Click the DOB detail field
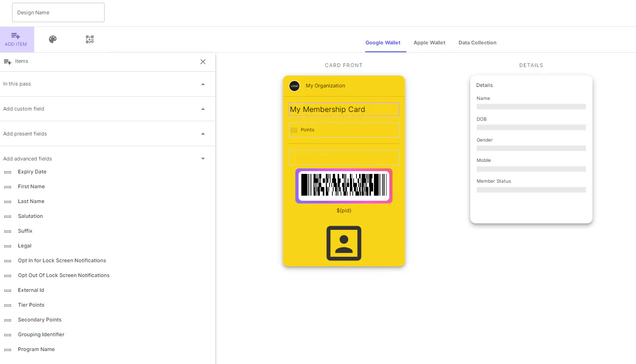The width and height of the screenshot is (636, 364). coord(531,123)
